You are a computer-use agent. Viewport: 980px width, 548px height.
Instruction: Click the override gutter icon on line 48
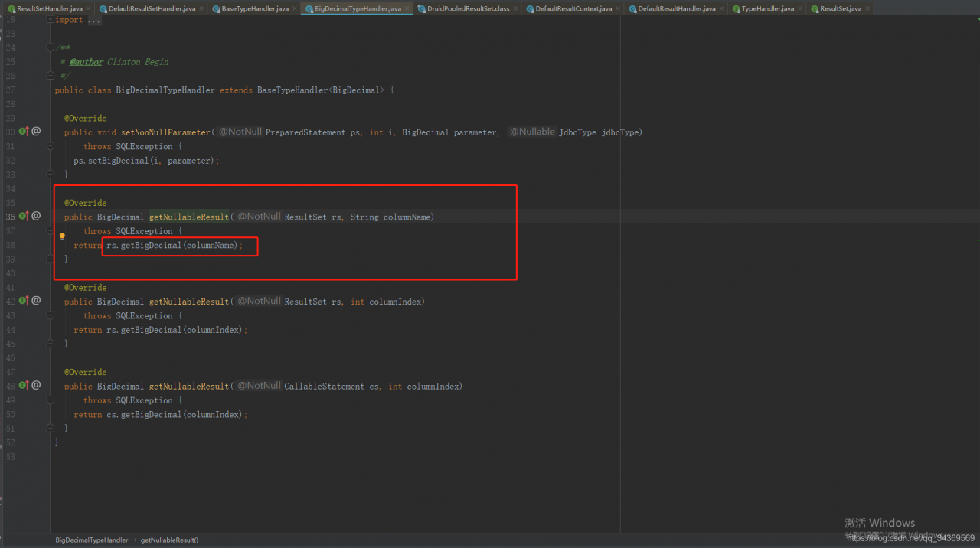[24, 386]
